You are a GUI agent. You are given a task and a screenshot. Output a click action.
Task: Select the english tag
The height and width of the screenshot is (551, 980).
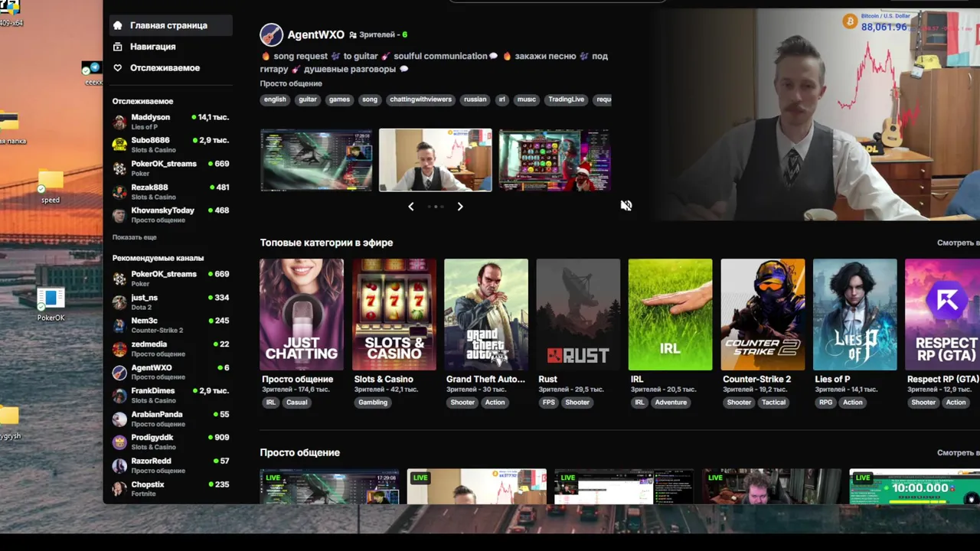(275, 99)
